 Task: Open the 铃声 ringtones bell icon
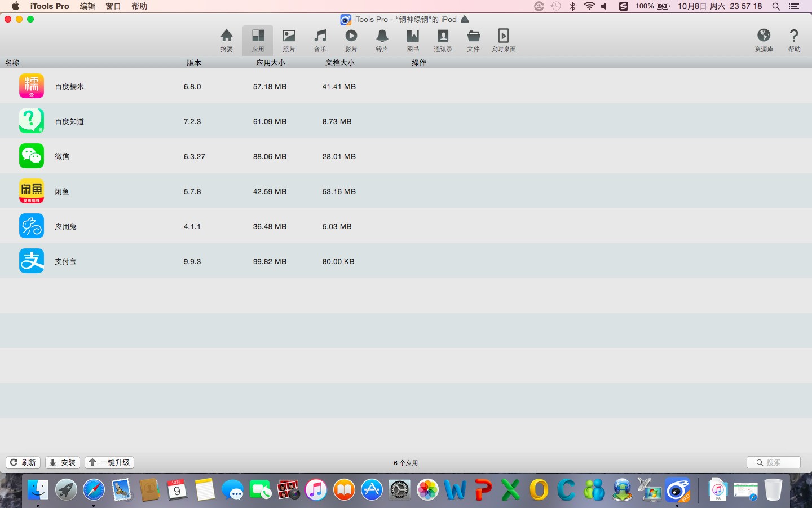(x=382, y=40)
